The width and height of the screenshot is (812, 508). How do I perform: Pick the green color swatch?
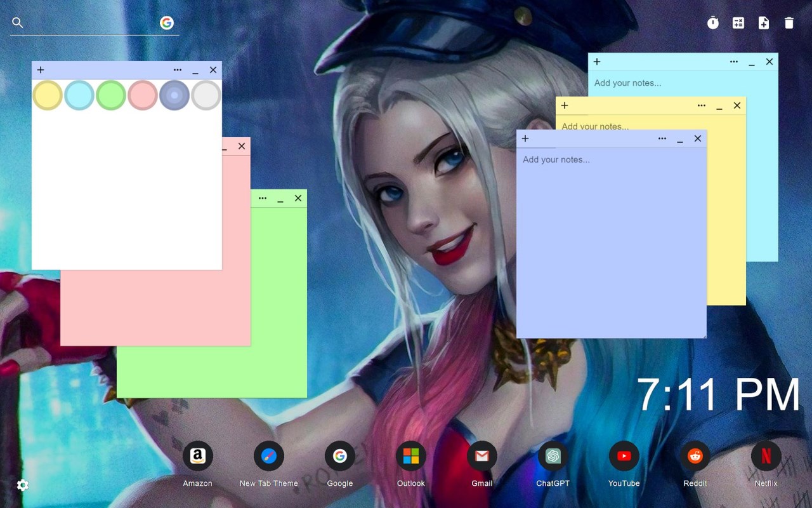(x=111, y=95)
